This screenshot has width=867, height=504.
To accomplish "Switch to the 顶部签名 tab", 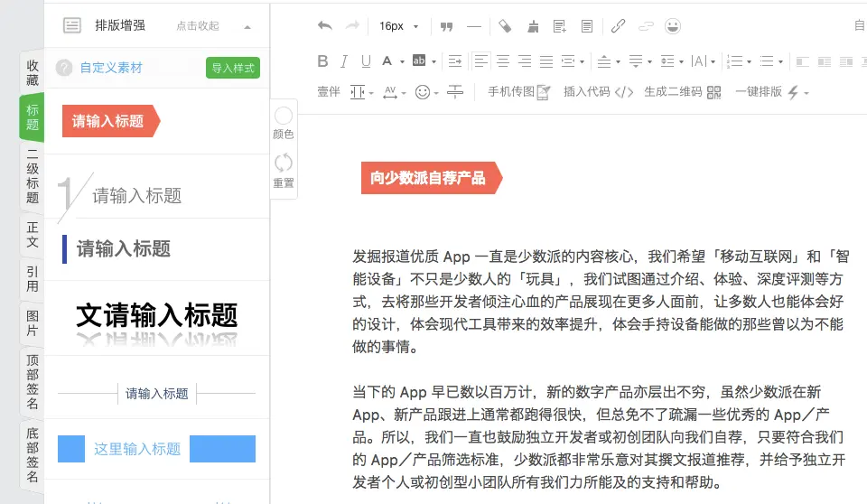I will tap(33, 382).
